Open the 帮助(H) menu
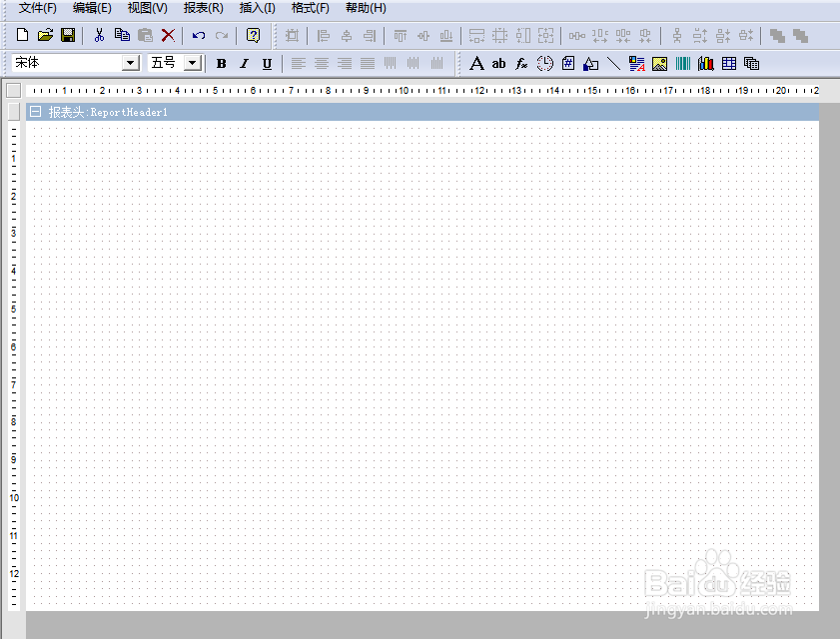Viewport: 840px width, 639px height. tap(366, 8)
